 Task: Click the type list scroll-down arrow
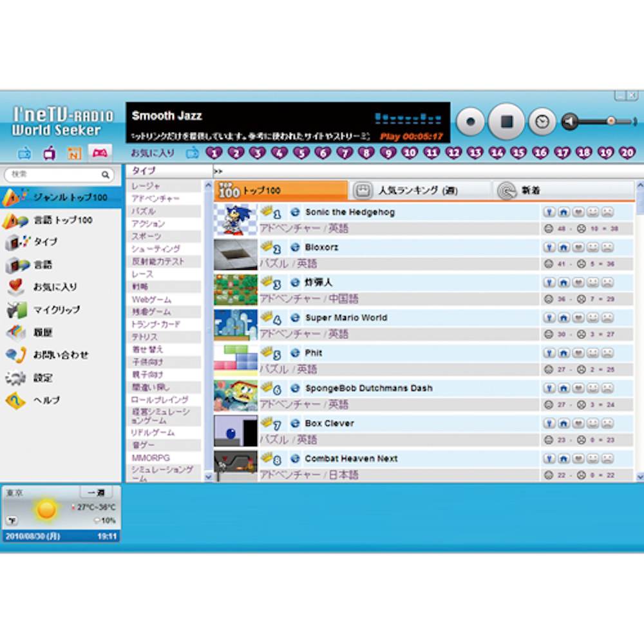[x=208, y=477]
